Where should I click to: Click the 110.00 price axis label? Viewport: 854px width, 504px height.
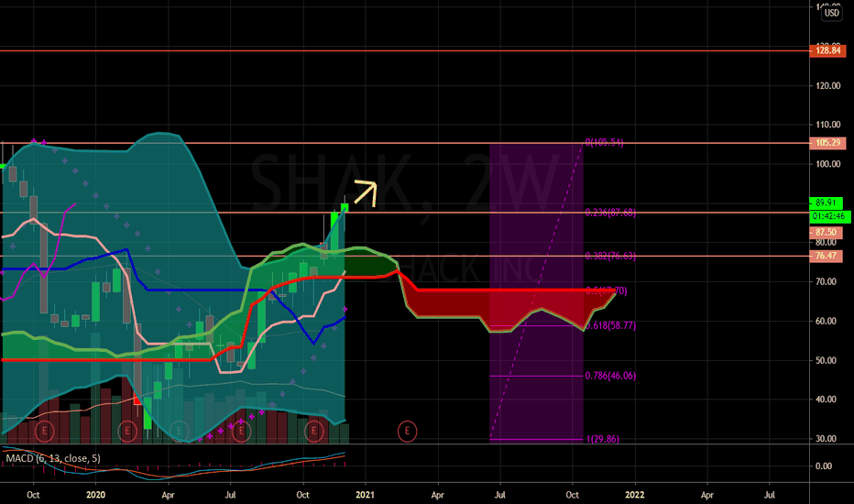click(x=827, y=125)
